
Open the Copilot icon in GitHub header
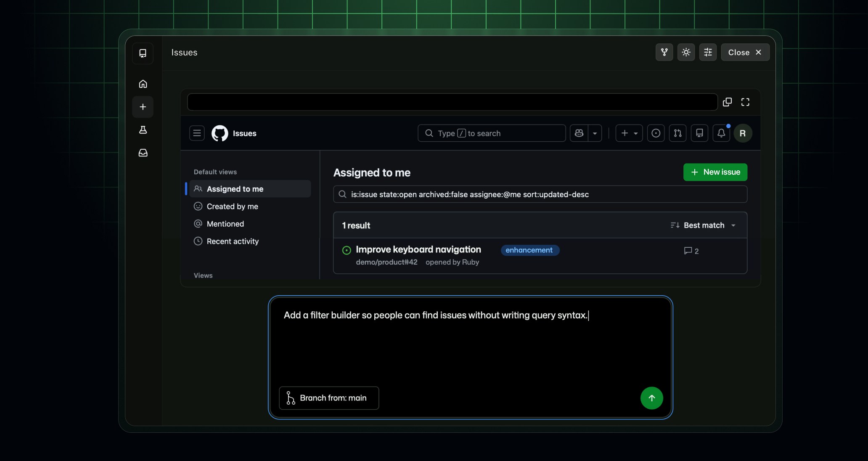(x=579, y=133)
